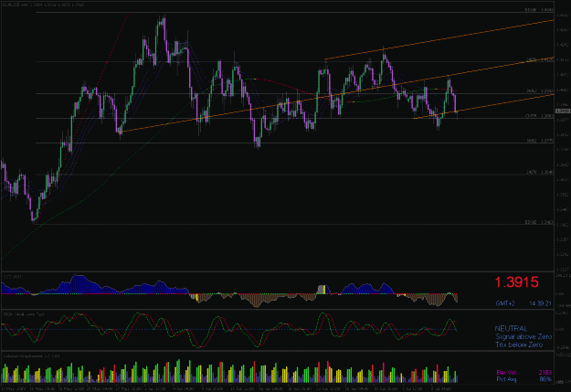Click the GMT+2 timezone label

(x=505, y=303)
